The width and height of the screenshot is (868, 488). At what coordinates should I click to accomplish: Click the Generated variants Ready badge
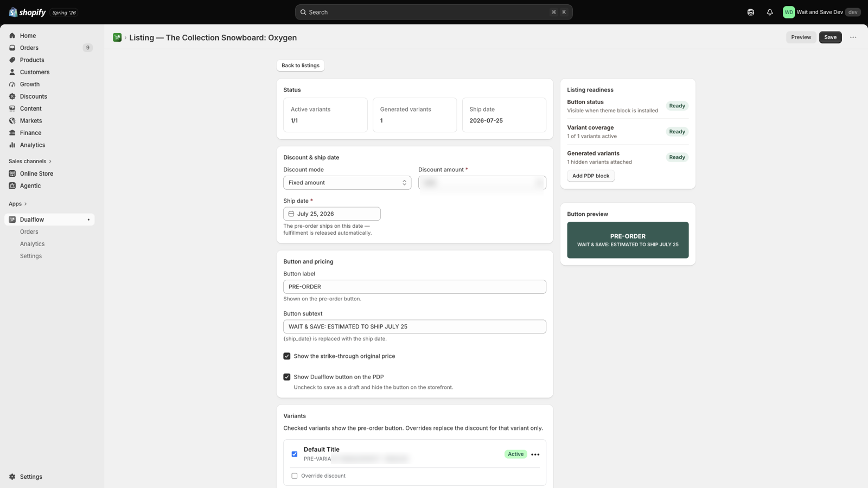pos(677,157)
